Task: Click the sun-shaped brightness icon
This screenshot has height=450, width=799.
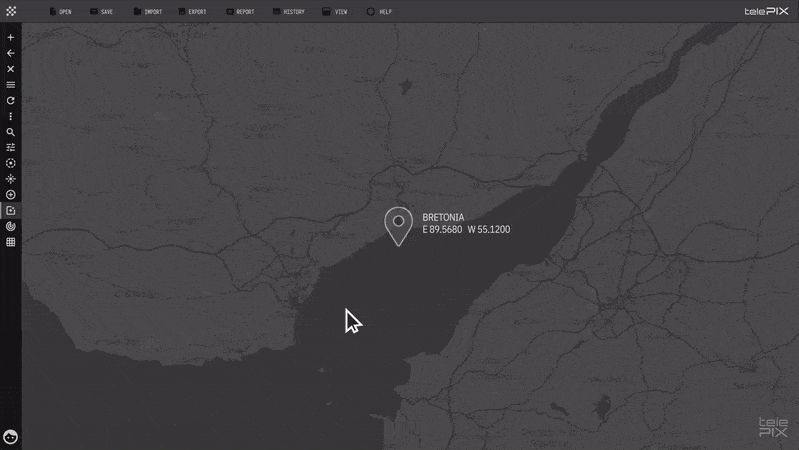Action: [11, 179]
